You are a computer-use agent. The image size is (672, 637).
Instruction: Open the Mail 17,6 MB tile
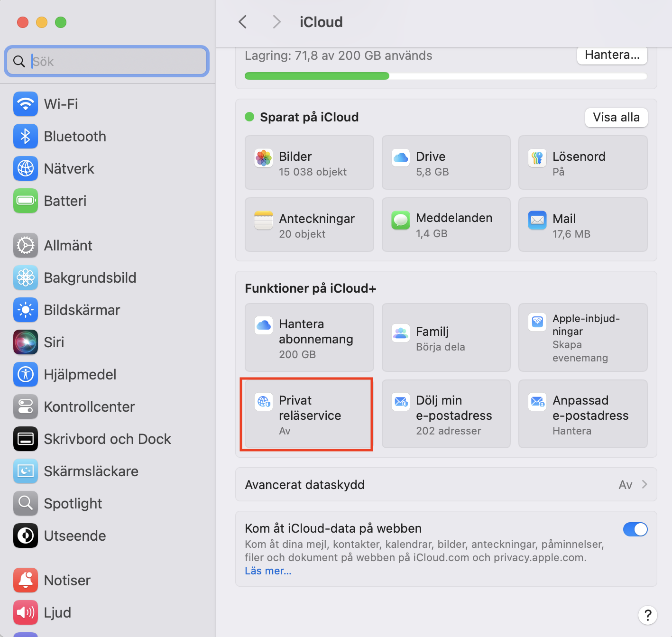click(583, 224)
